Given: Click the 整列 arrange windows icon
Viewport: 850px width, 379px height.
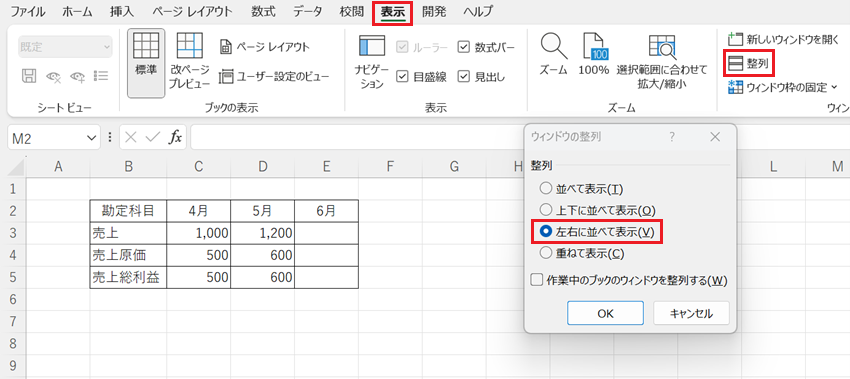Looking at the screenshot, I should click(x=735, y=64).
